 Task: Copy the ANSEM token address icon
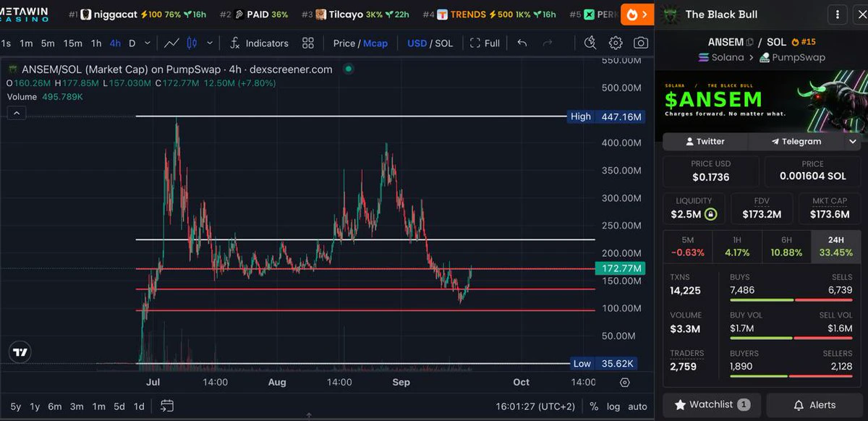coord(750,43)
